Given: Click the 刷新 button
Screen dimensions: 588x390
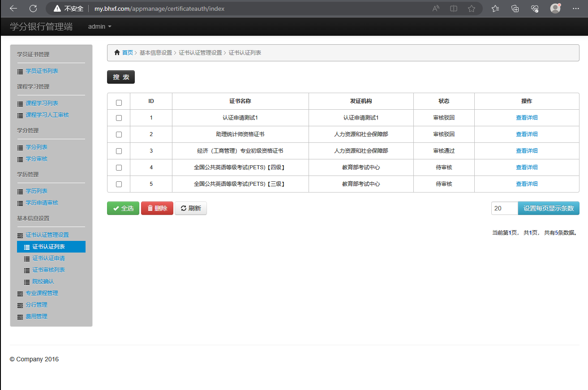Looking at the screenshot, I should point(191,208).
